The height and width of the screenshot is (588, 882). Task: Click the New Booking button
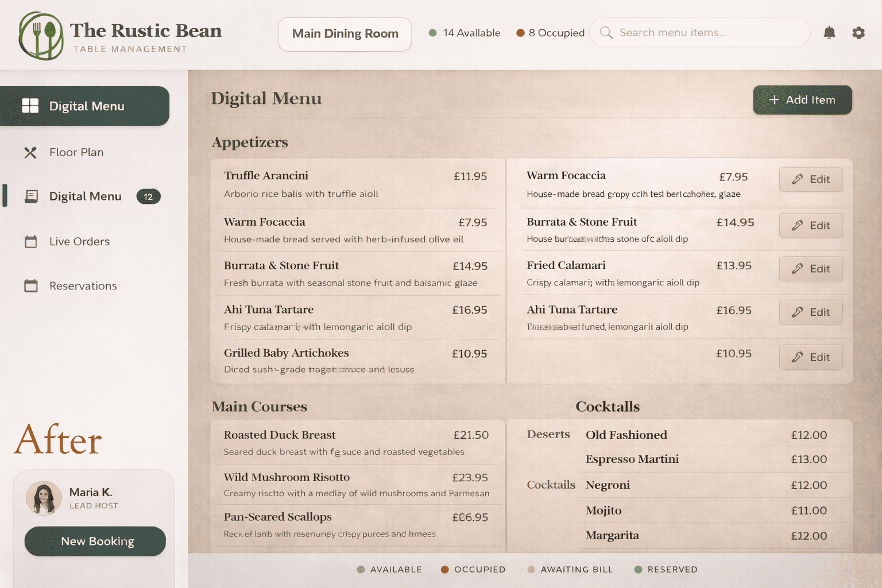click(x=95, y=541)
